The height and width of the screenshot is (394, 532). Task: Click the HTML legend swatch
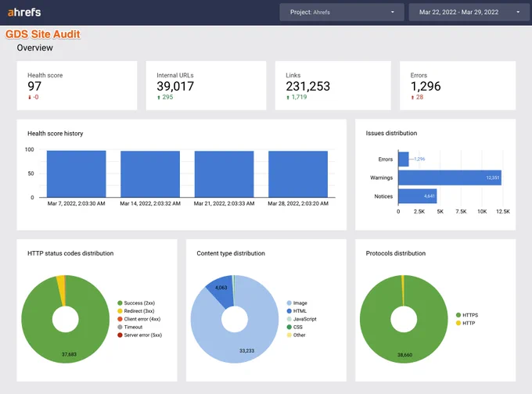(289, 311)
